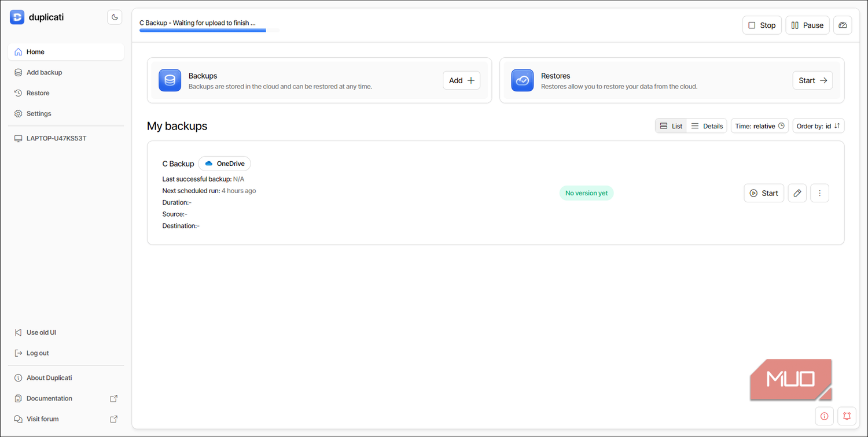
Task: Start a restore from the Restores card
Action: pyautogui.click(x=812, y=80)
